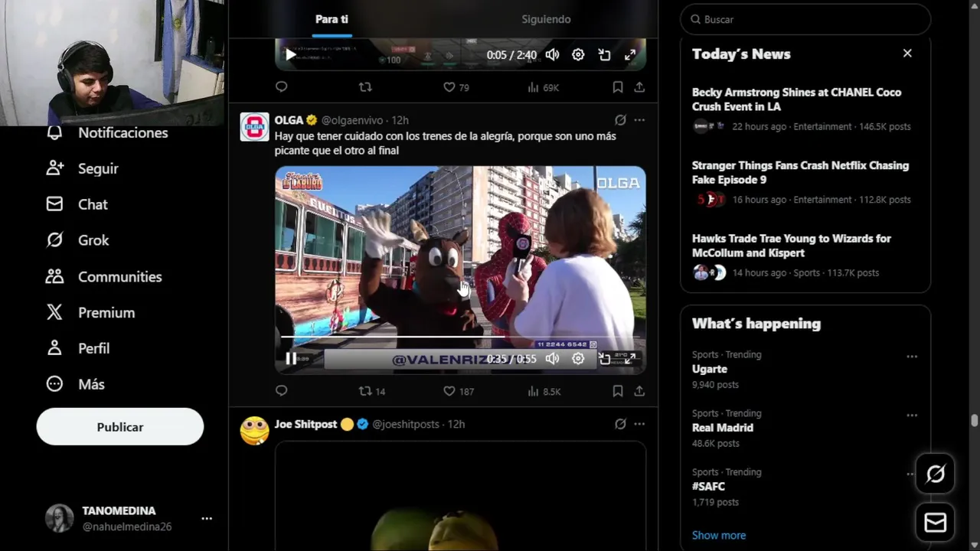Click the OLGA post text about trenes
This screenshot has height=551, width=980.
click(x=446, y=143)
